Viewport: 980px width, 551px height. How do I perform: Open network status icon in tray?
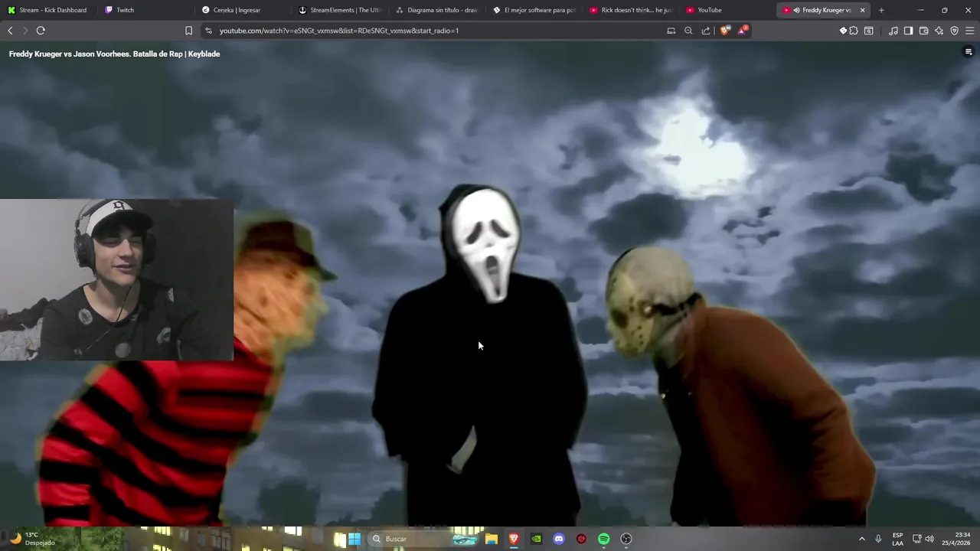pyautogui.click(x=917, y=539)
